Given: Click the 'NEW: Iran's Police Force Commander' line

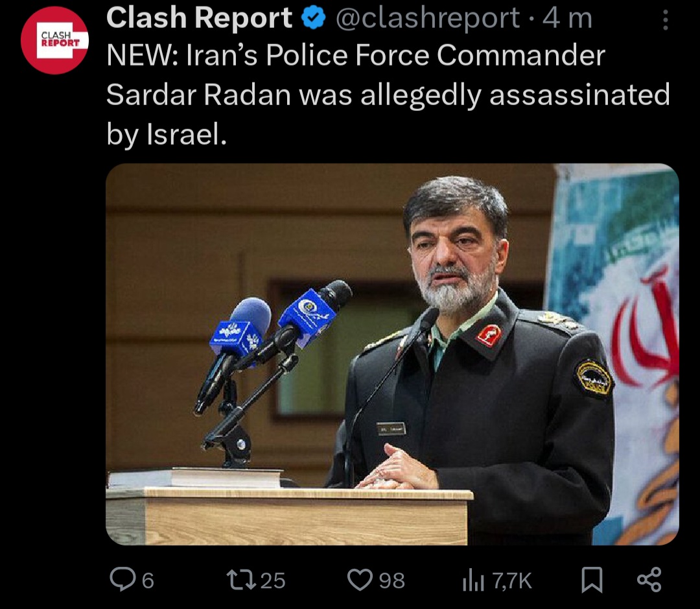Looking at the screenshot, I should [356, 56].
